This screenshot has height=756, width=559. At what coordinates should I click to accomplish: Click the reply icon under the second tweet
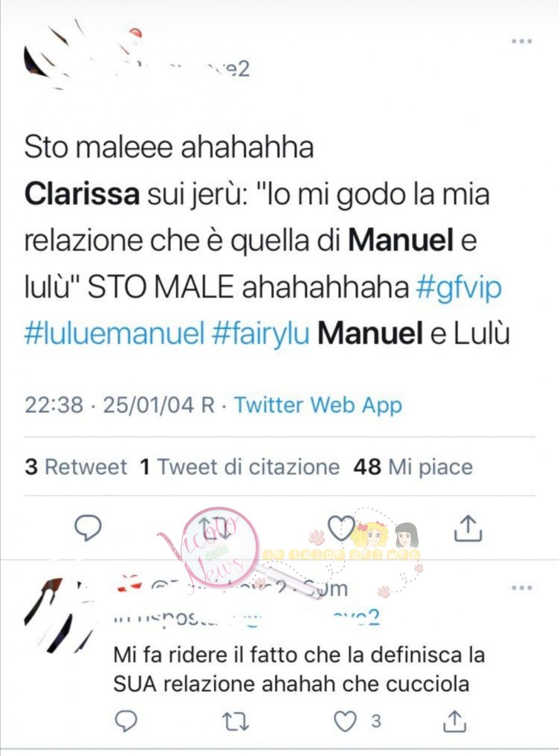click(x=126, y=722)
